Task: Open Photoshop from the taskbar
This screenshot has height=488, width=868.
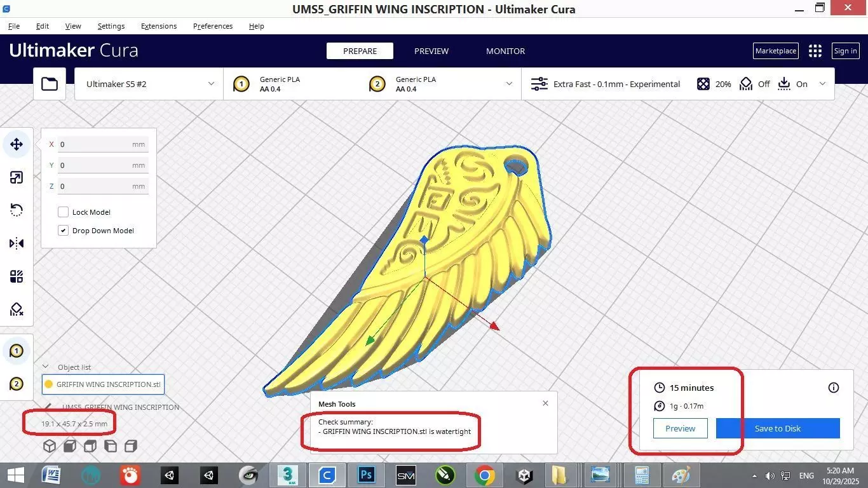Action: coord(367,475)
